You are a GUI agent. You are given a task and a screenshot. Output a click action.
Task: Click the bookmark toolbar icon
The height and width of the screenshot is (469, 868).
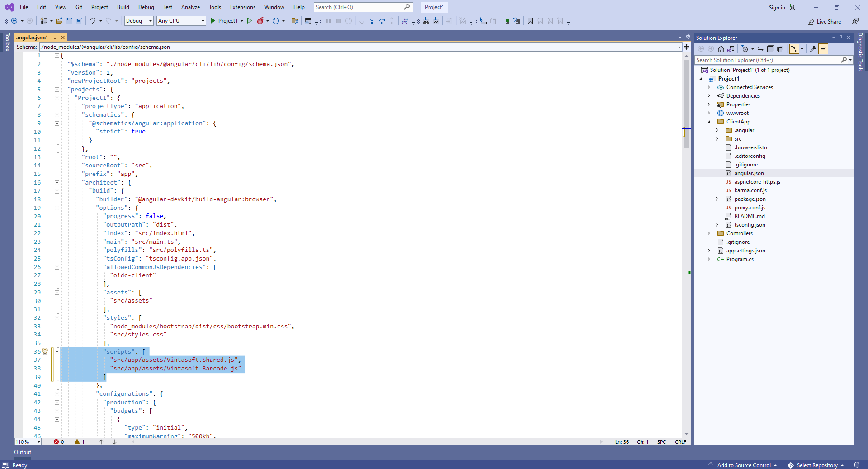coord(530,21)
